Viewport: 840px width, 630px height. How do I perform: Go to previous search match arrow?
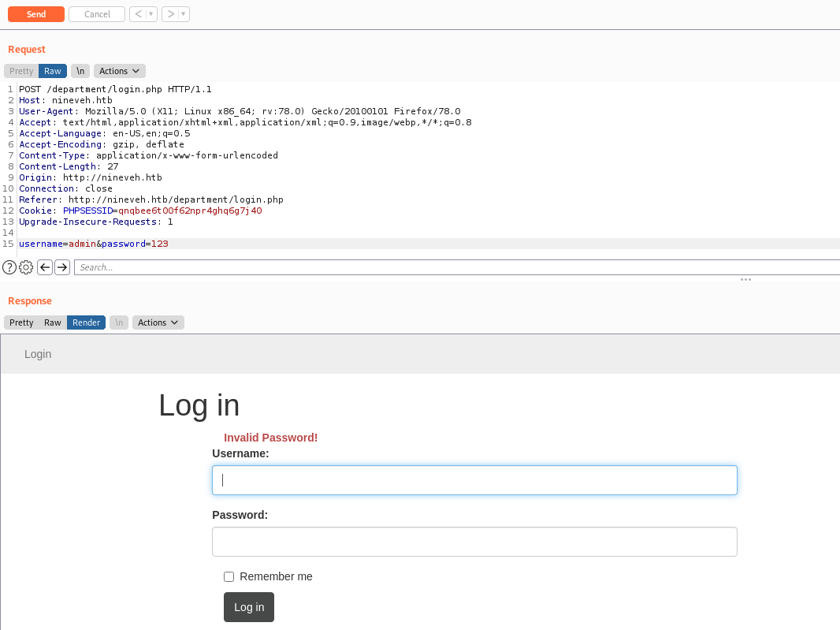click(45, 267)
